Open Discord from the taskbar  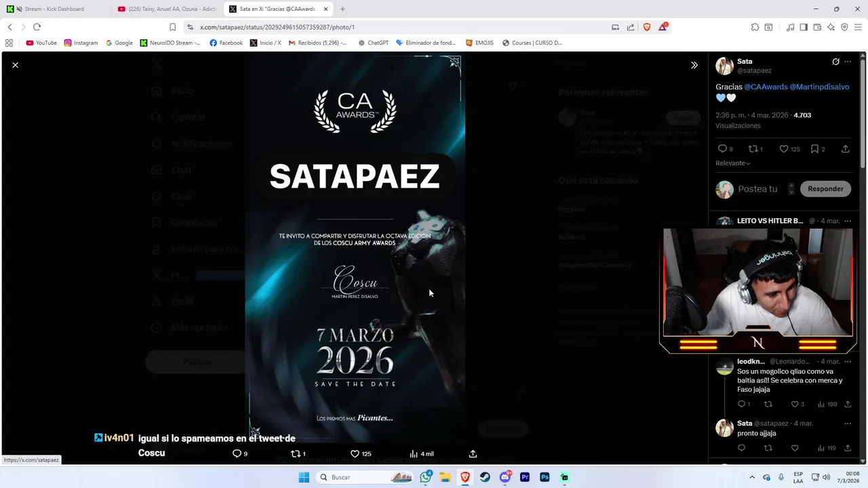pos(505,477)
